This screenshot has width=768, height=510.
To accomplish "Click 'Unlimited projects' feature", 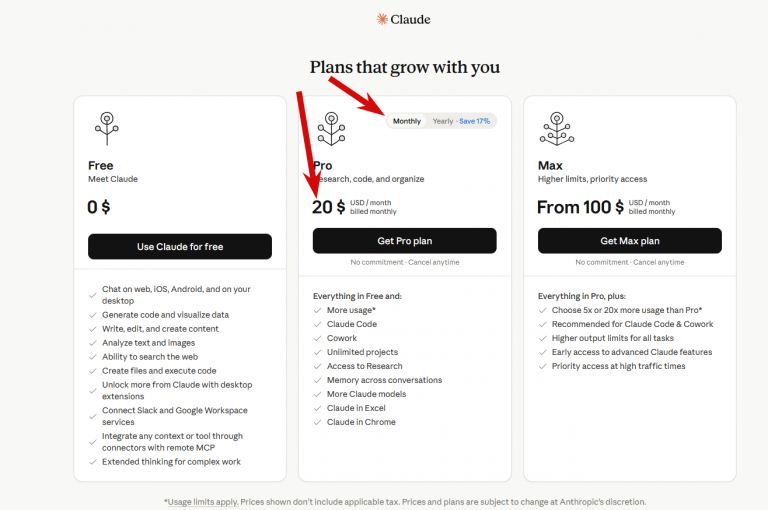I will point(362,352).
